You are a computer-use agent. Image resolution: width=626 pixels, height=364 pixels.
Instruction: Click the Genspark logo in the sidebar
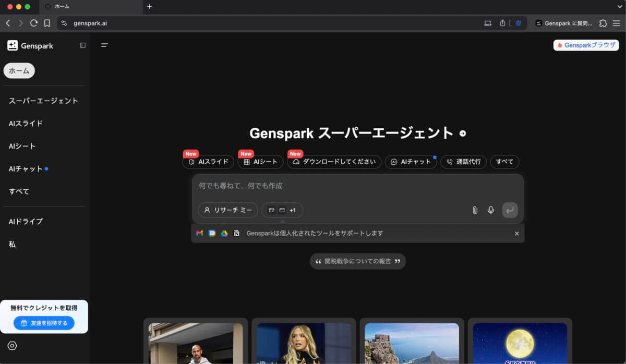coord(30,46)
